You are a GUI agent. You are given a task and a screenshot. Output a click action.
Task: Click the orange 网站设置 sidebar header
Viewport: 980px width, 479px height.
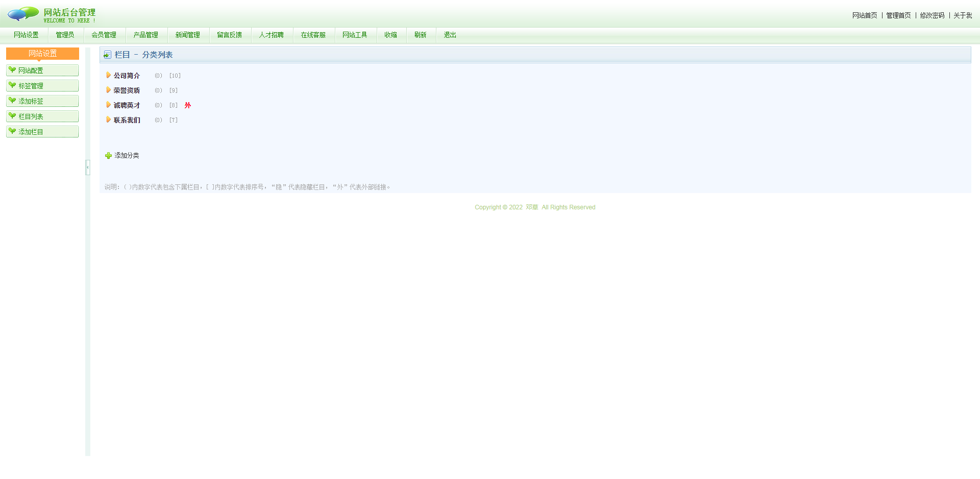pyautogui.click(x=42, y=54)
